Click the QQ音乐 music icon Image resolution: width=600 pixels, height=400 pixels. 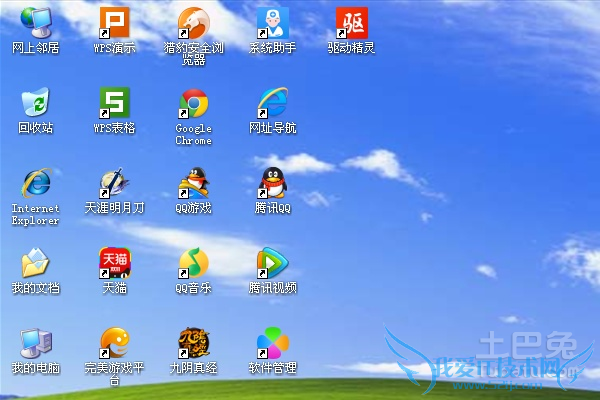[193, 263]
